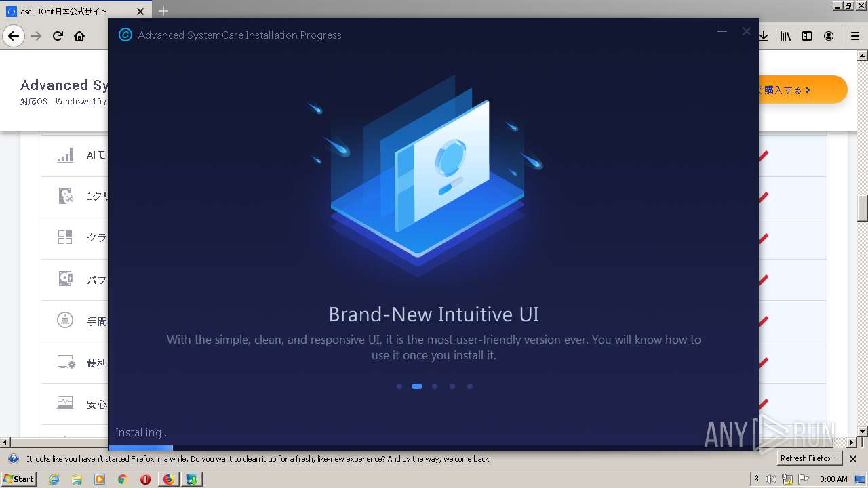Open Windows Explorer from the taskbar
Image resolution: width=868 pixels, height=488 pixels.
pos(77,479)
